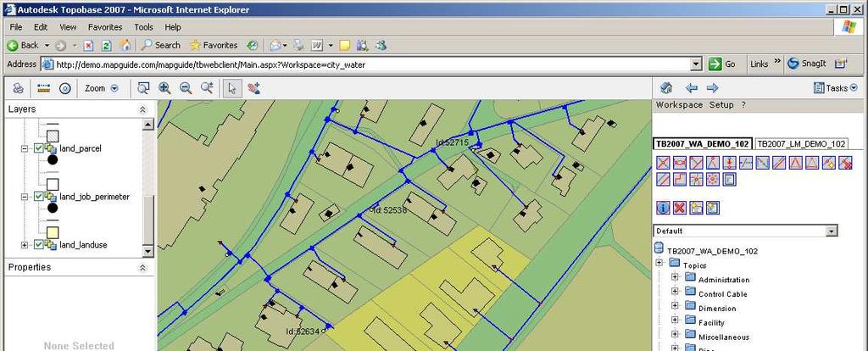
Task: Click the IE Search button
Action: pyautogui.click(x=160, y=46)
